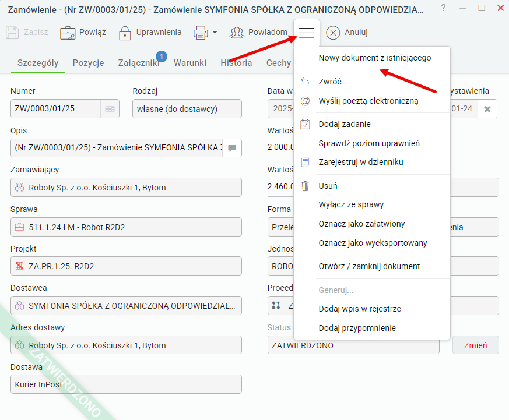Viewport: 509px width, 420px height.
Task: Click the Sprawa field 511.1.24.ŁM
Action: point(126,227)
